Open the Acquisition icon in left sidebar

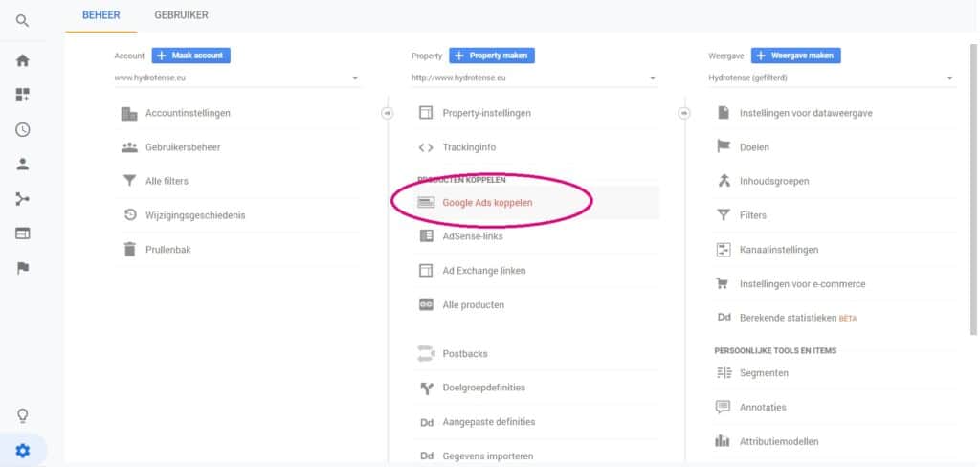22,199
